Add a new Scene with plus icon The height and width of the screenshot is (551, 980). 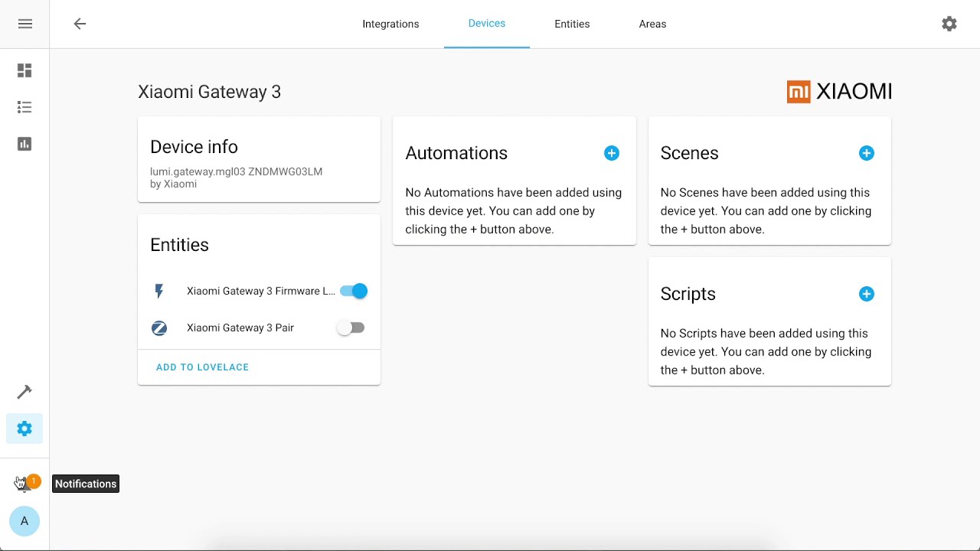867,153
